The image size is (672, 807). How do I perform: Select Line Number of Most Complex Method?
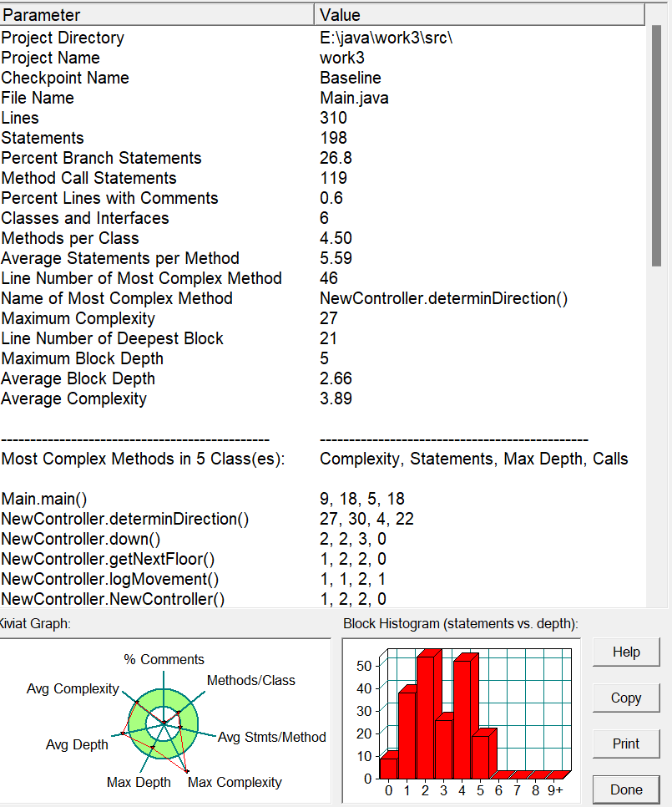point(323,278)
